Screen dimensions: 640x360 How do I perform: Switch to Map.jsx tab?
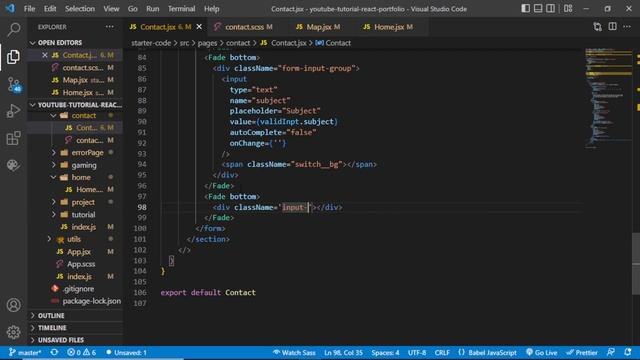[318, 27]
